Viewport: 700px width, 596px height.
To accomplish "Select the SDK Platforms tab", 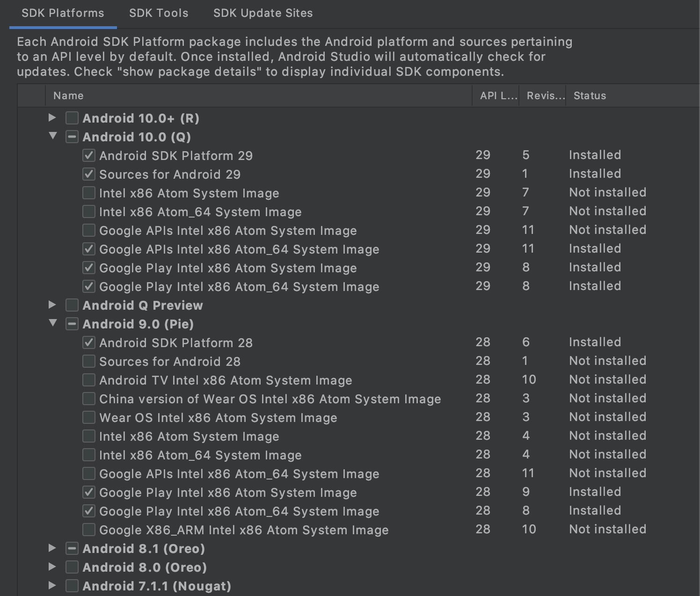I will click(63, 13).
